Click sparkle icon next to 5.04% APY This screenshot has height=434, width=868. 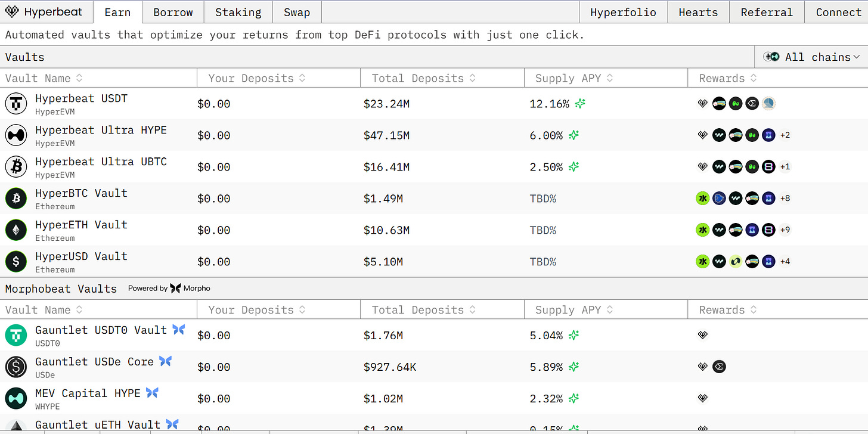tap(573, 335)
